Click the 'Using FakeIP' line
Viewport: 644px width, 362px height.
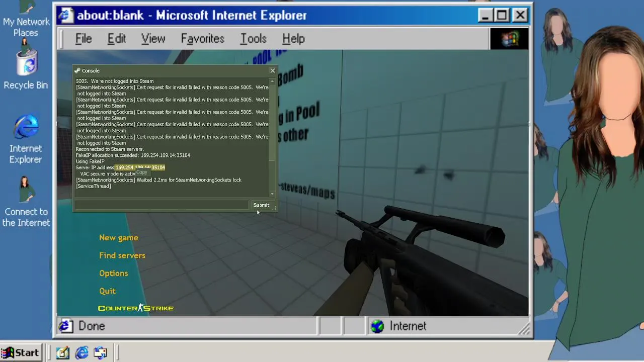pyautogui.click(x=90, y=161)
